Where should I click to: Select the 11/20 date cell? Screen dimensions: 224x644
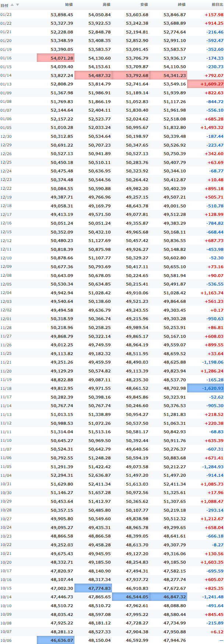6,371
